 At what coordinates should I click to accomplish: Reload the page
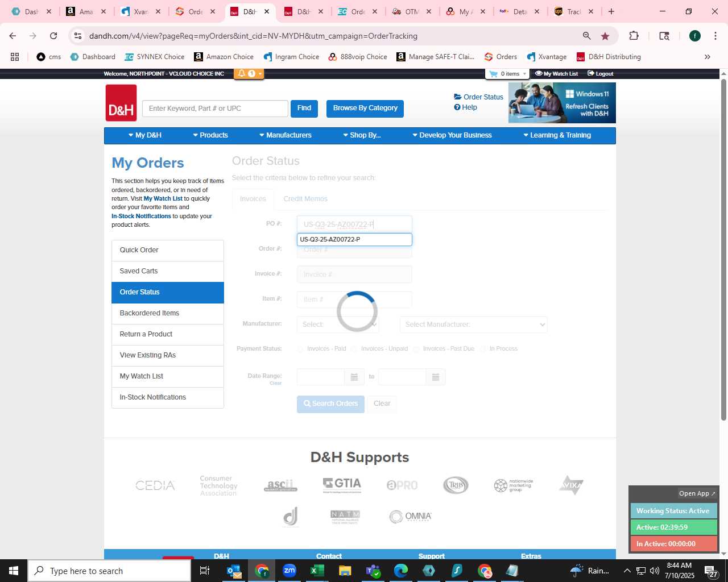point(53,36)
